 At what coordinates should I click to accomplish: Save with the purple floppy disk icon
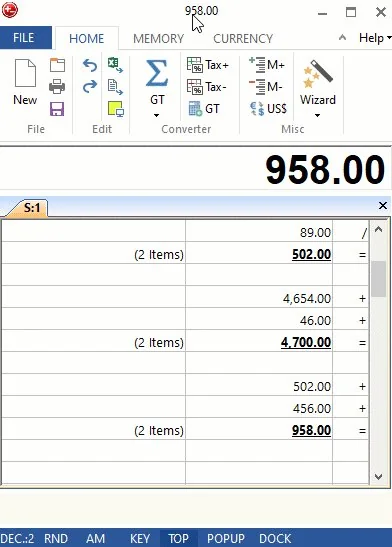tap(57, 109)
